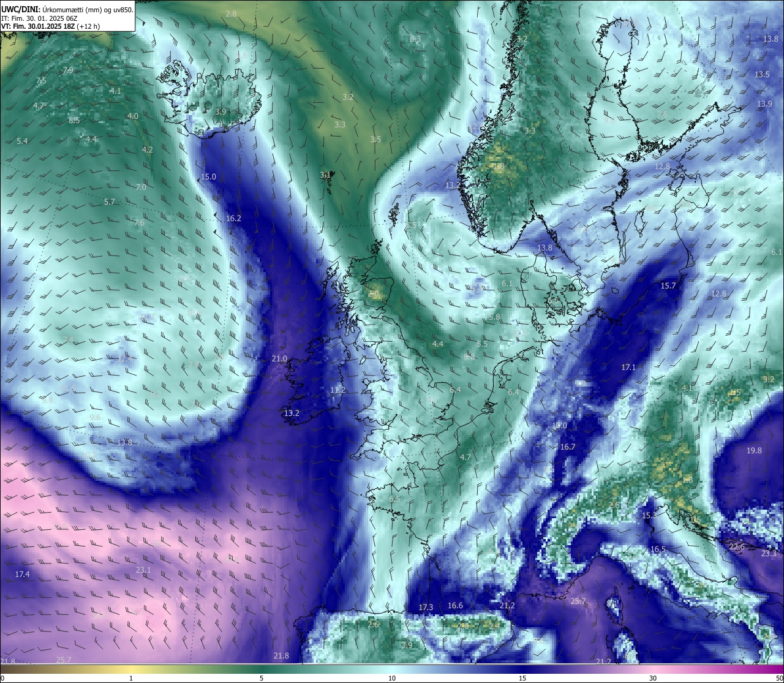Click the 11.2 value over Ireland
The image size is (784, 683).
[x=337, y=390]
